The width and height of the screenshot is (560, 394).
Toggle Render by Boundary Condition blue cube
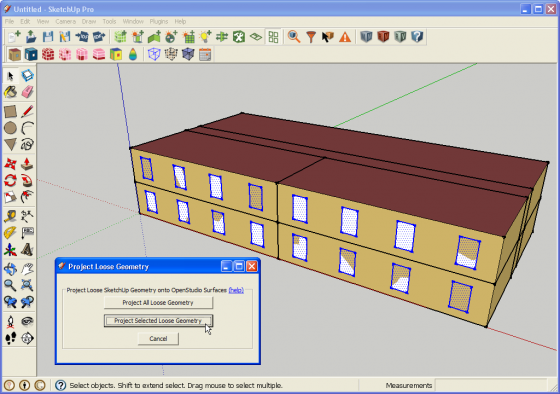(x=31, y=55)
